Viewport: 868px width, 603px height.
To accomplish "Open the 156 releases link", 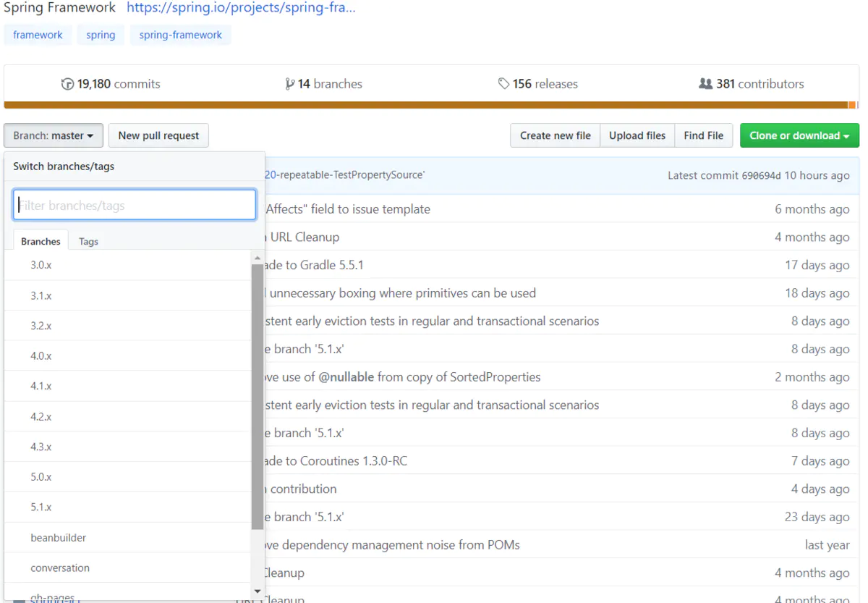I will pos(537,84).
